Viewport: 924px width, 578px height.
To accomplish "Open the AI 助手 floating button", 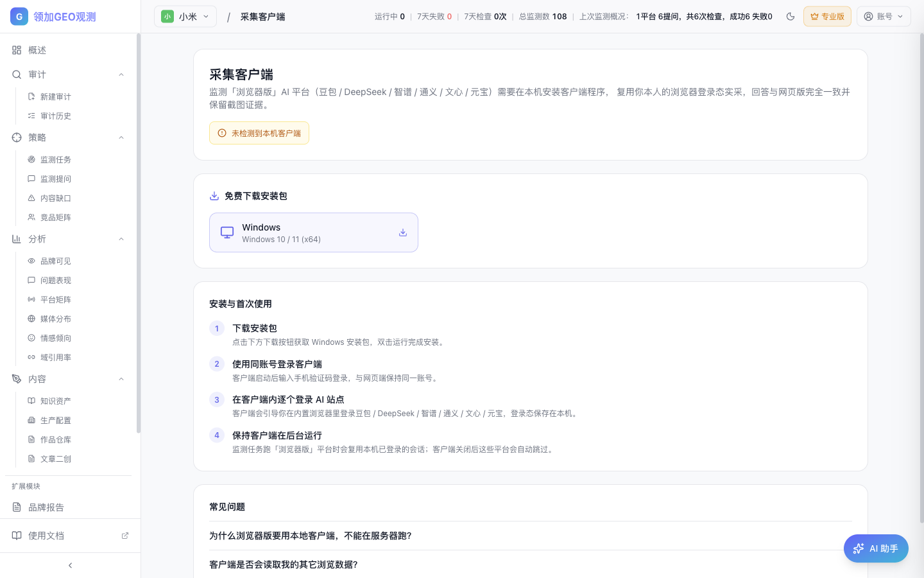I will [x=876, y=548].
